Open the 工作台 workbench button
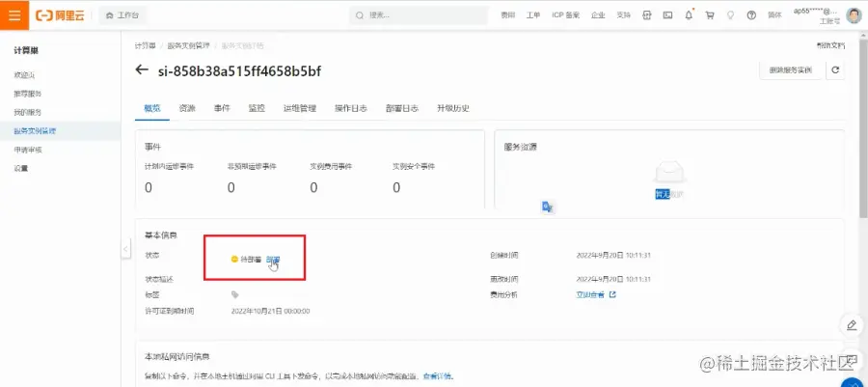Image resolution: width=868 pixels, height=387 pixels. [x=122, y=15]
